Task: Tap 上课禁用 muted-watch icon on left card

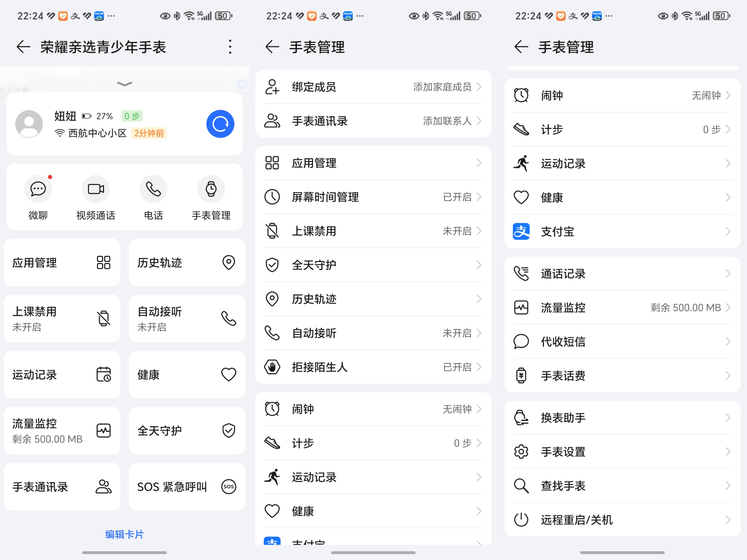Action: (x=104, y=318)
